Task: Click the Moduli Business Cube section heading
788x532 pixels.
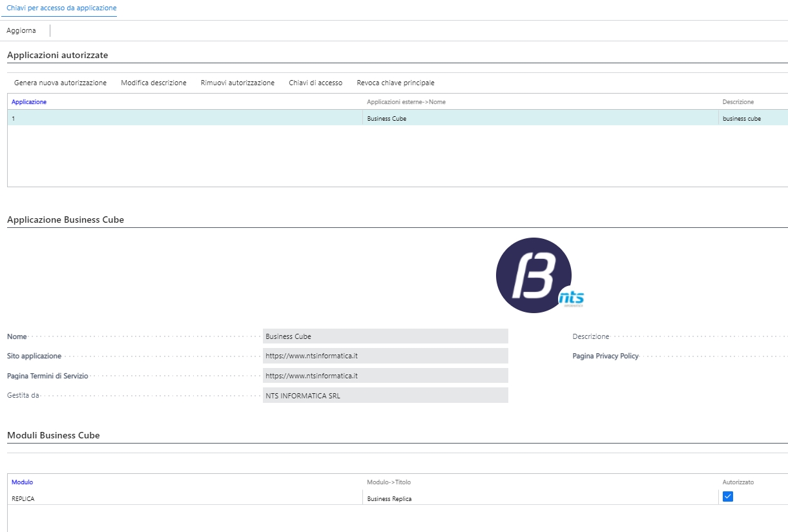Action: click(x=54, y=435)
